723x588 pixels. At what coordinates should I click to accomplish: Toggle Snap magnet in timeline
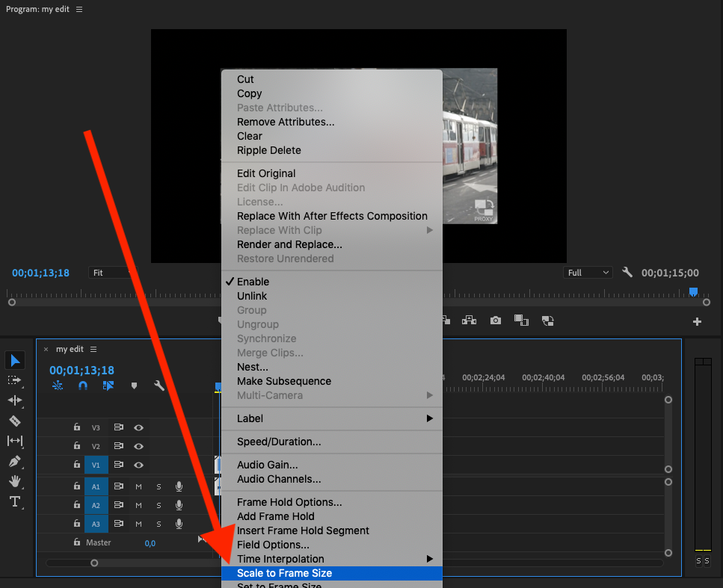coord(83,386)
